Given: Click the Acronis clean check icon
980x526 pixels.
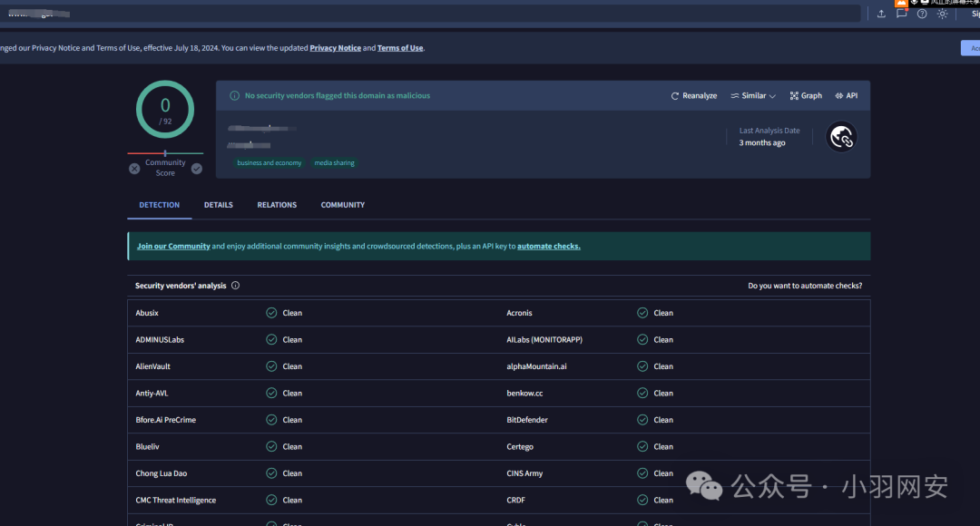Looking at the screenshot, I should click(642, 312).
